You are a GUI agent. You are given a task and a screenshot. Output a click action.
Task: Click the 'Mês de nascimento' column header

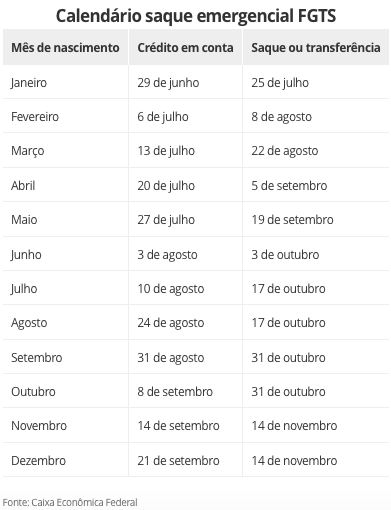click(65, 48)
